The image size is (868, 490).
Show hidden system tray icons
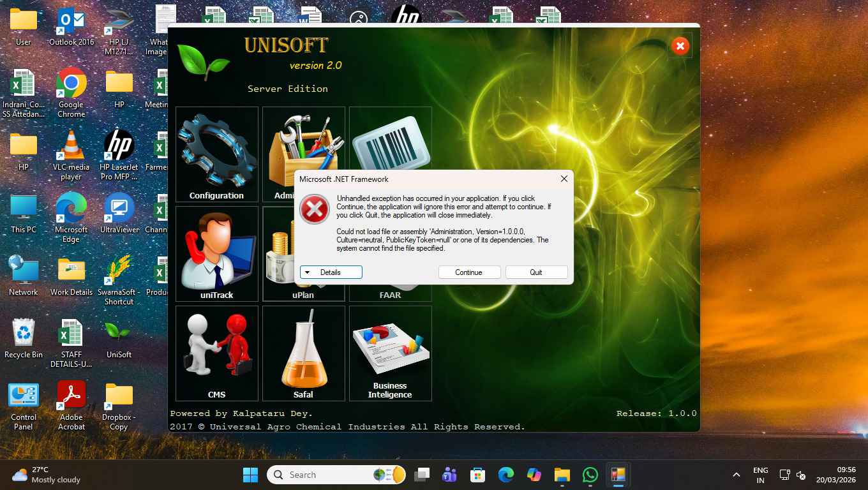tap(736, 475)
